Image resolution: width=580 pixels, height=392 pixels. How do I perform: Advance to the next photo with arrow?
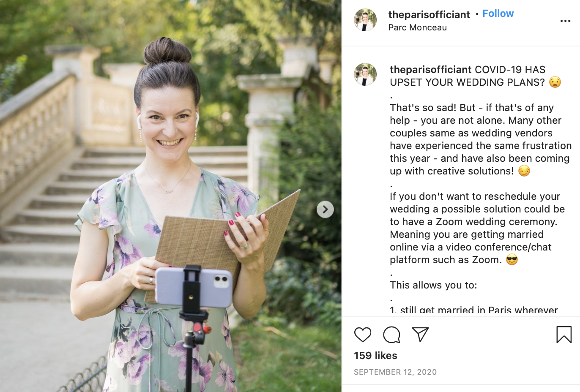pyautogui.click(x=325, y=209)
